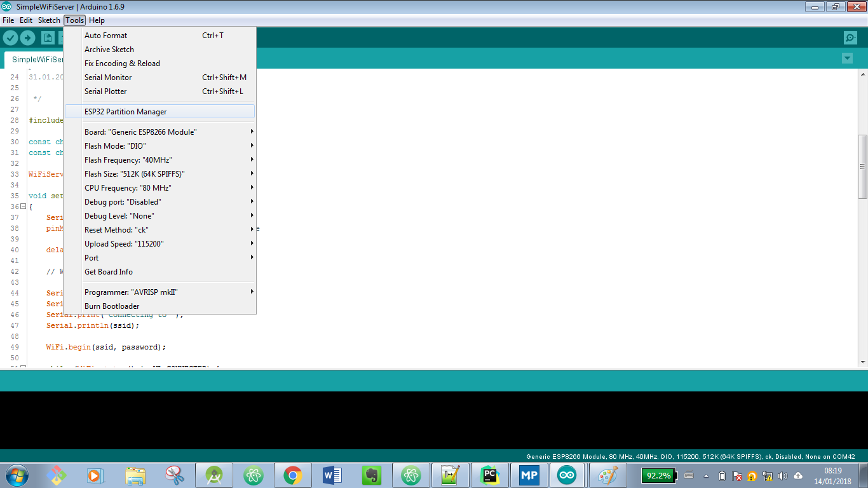Expand Upload Speed "115200" submenu

160,244
